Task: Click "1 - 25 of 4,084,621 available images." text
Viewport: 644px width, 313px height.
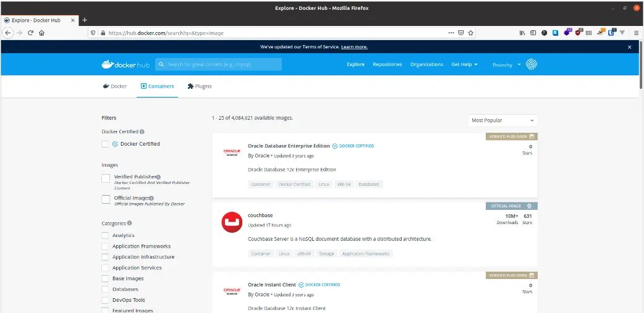Action: pyautogui.click(x=252, y=118)
